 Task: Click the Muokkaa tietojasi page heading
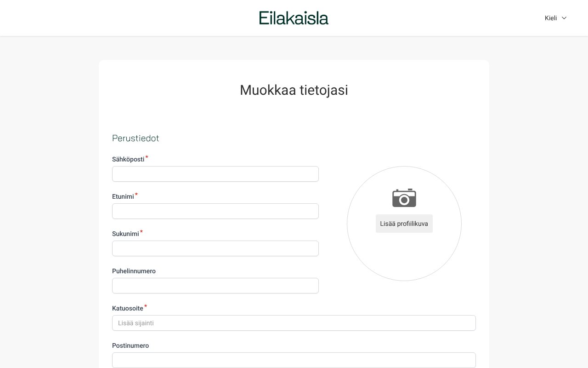[x=294, y=90]
